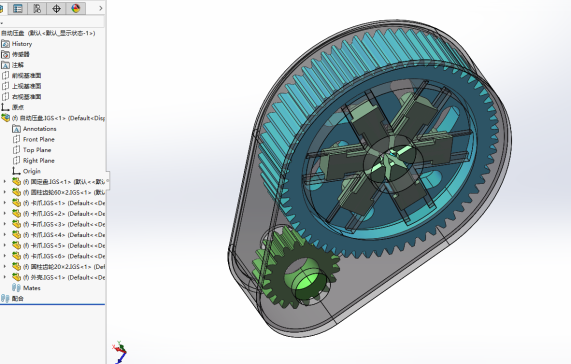The height and width of the screenshot is (364, 571).
Task: Select the 前视基准面 plane icon
Action: point(5,75)
